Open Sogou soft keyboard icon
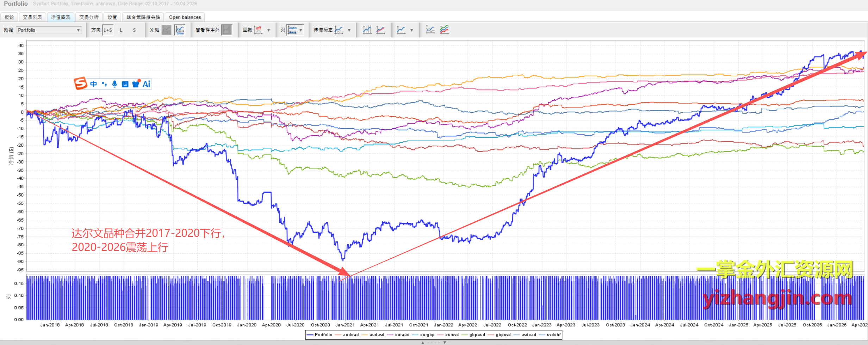The image size is (868, 345). point(125,84)
